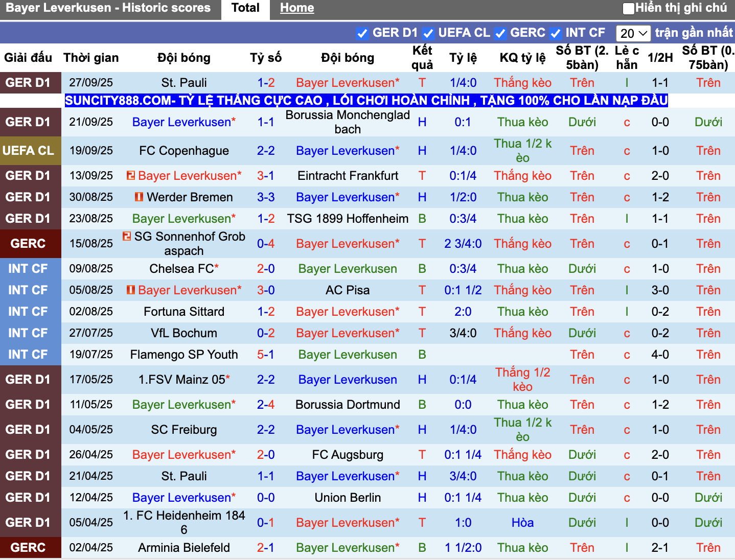Click the Kết quả column header
Image resolution: width=735 pixels, height=560 pixels.
point(422,58)
